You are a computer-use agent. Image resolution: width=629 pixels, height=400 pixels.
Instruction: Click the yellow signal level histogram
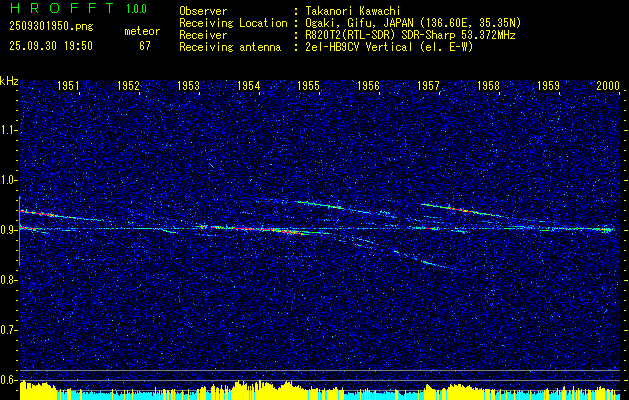point(320,390)
